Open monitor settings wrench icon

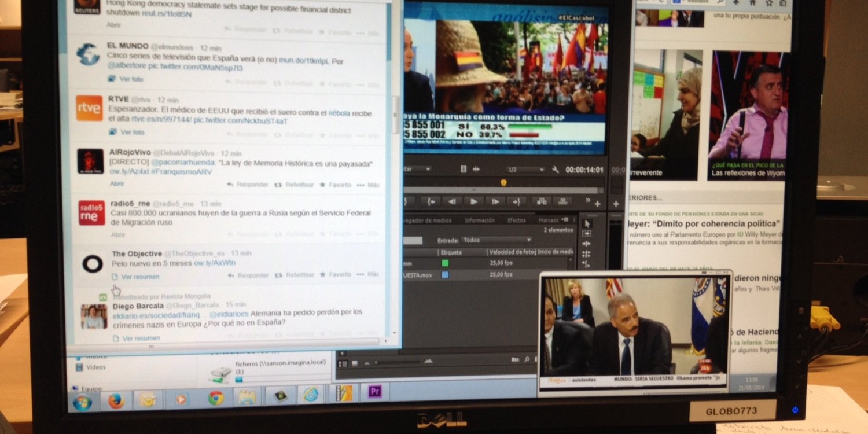(556, 170)
